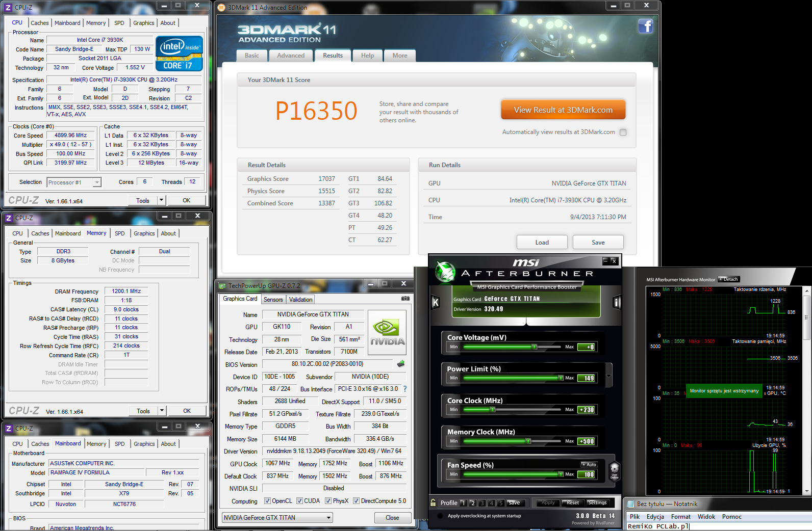
Task: Click View Result at 3DMark.com button
Action: [563, 110]
